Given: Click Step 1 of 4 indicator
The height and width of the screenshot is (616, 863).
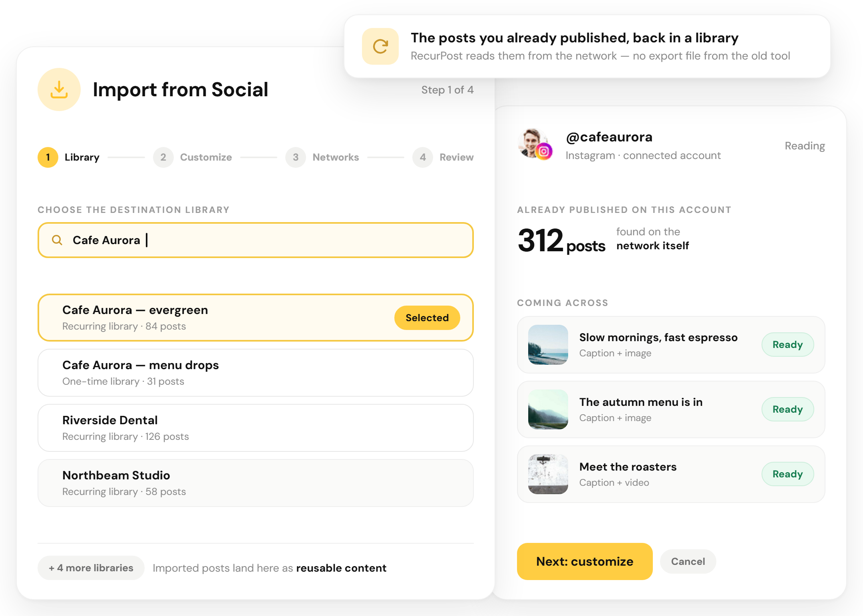Looking at the screenshot, I should (447, 90).
